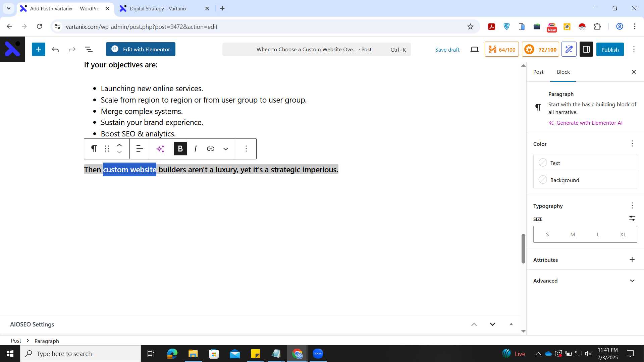Insert a link on selected text
The width and height of the screenshot is (644, 362).
211,148
